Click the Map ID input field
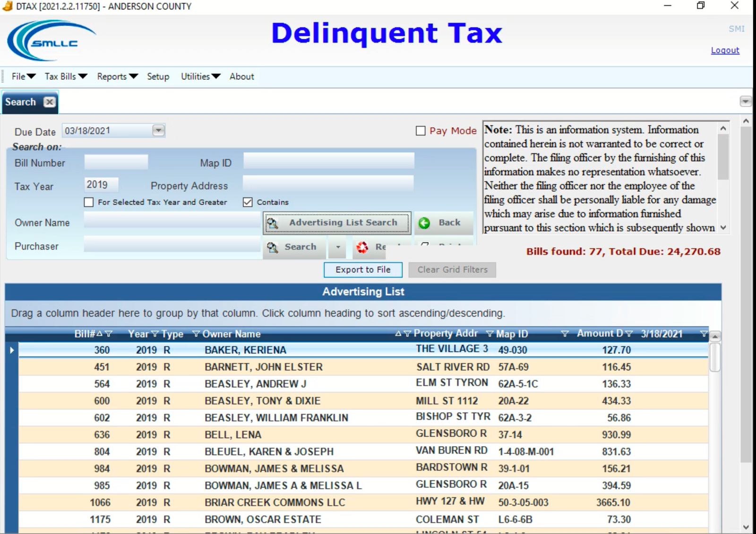Screen dimensions: 756x534 pos(329,161)
